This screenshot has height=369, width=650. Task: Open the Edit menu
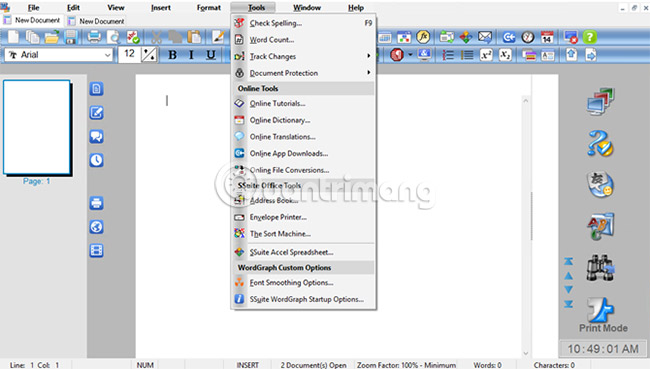point(73,7)
